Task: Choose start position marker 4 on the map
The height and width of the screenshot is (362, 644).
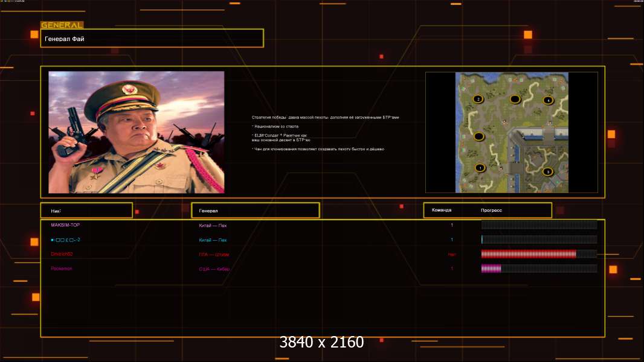Action: click(548, 100)
